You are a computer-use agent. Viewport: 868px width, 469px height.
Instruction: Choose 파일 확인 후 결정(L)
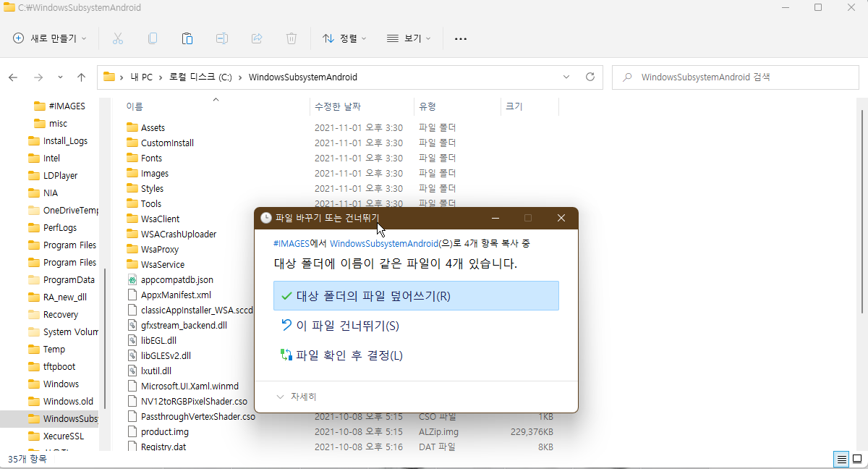click(x=416, y=355)
